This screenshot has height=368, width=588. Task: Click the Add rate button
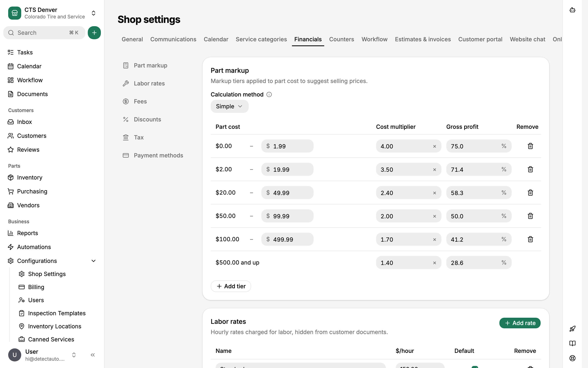click(x=520, y=323)
